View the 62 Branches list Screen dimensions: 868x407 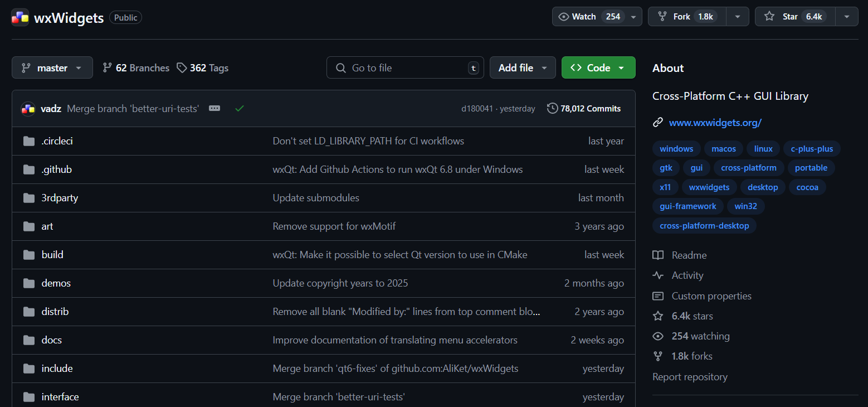click(136, 68)
